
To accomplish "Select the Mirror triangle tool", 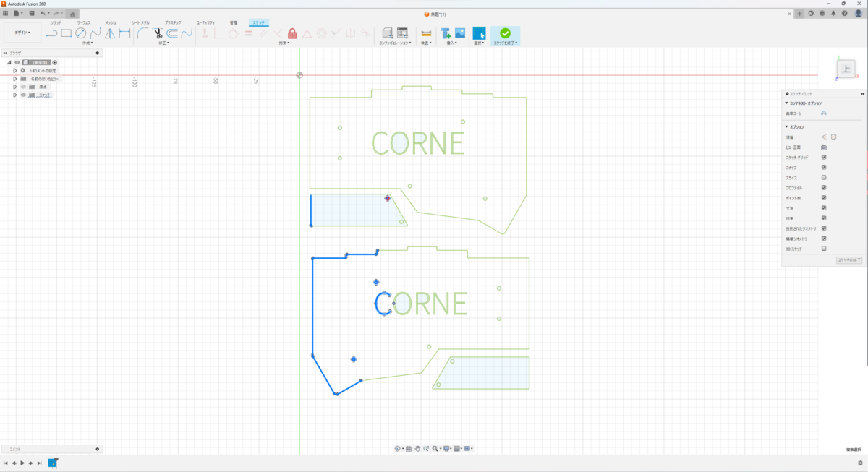I will point(110,33).
